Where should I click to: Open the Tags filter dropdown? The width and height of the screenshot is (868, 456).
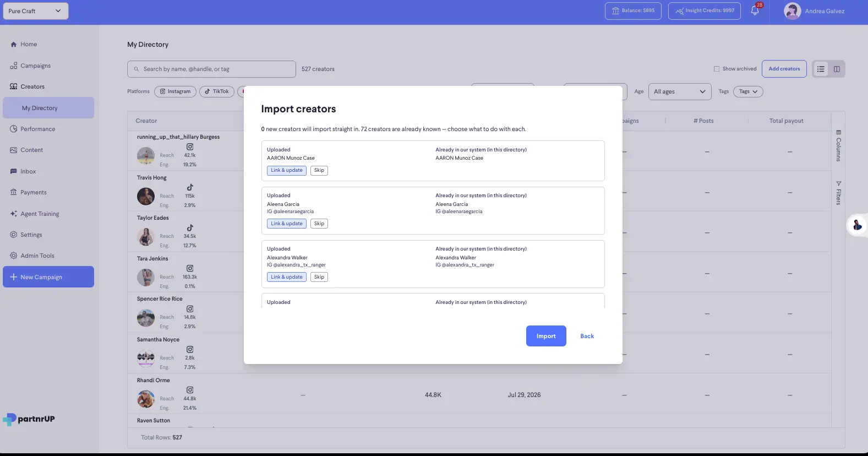(x=748, y=91)
